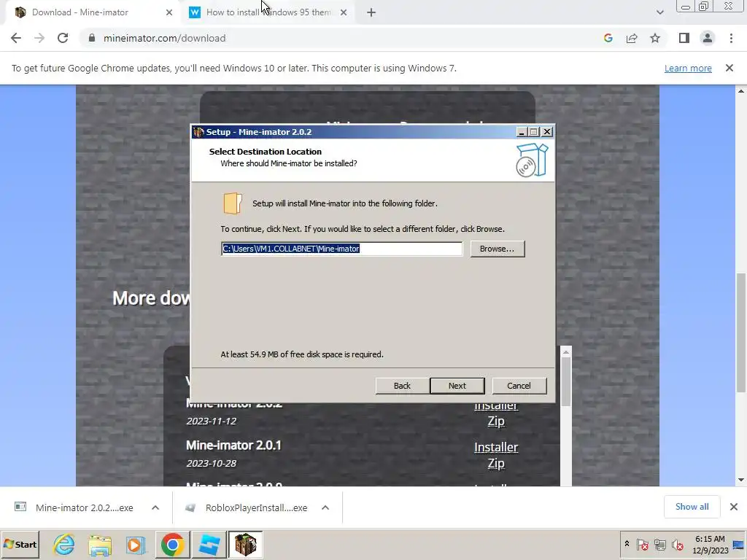Screen dimensions: 747x560
Task: Close the Chrome downloads bar
Action: coord(734,507)
